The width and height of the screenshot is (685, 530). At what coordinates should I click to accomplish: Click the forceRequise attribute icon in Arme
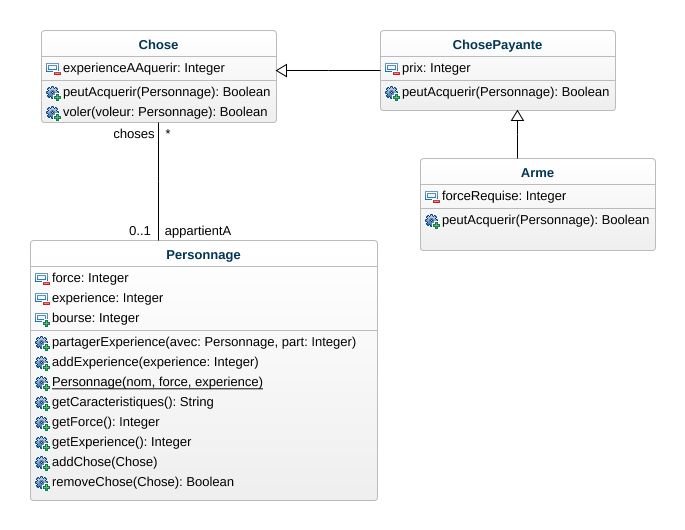coord(432,196)
